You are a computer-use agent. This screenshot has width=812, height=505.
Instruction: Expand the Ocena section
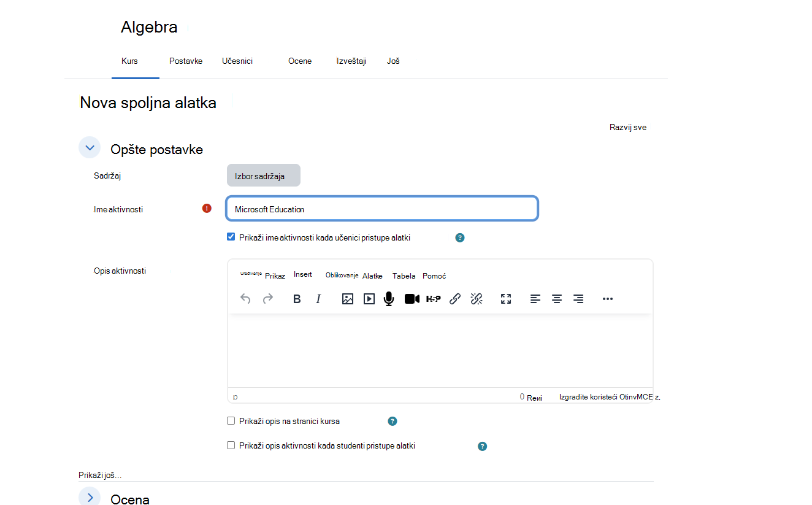tap(90, 497)
